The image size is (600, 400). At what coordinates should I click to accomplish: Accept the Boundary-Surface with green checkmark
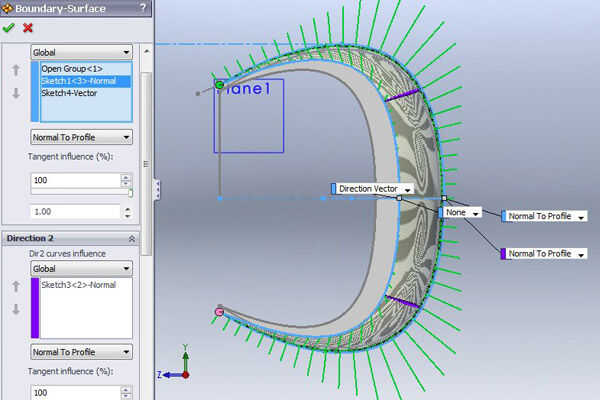coord(8,28)
